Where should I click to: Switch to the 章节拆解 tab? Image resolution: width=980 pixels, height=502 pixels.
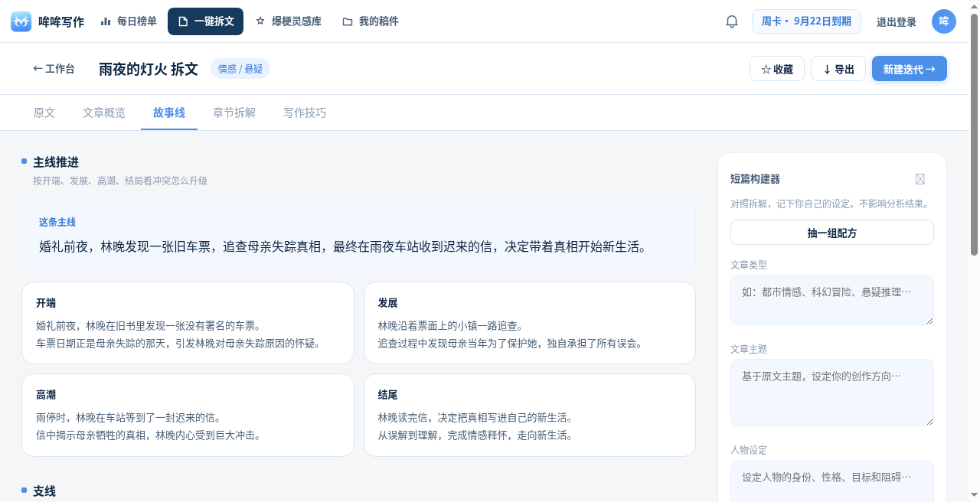(234, 112)
